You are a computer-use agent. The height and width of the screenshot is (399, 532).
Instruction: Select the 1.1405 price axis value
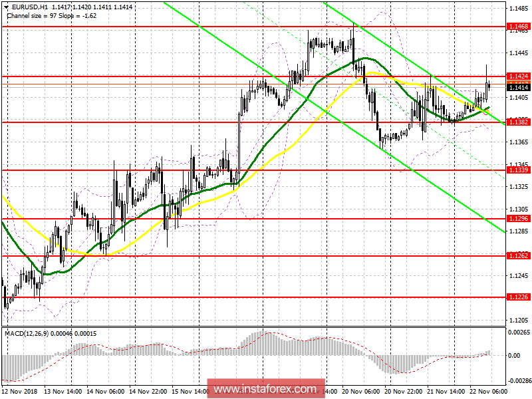[x=519, y=98]
